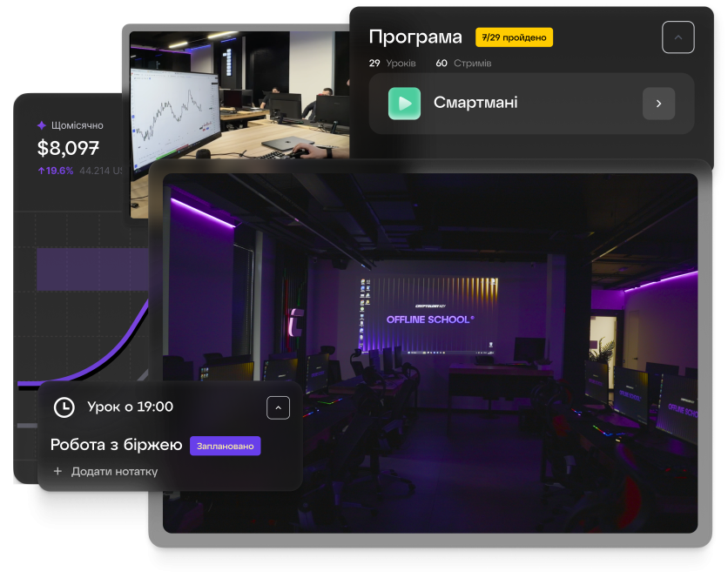Screen dimensions: 728x578
Task: Click the Щомісячно label on the chart
Action: (x=78, y=125)
